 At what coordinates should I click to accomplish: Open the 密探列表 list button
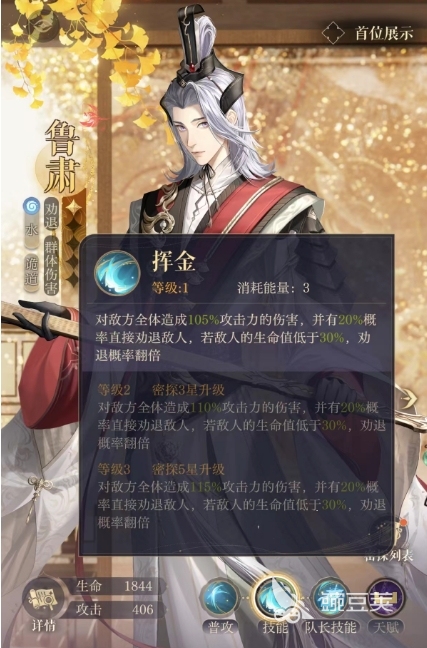pos(391,540)
